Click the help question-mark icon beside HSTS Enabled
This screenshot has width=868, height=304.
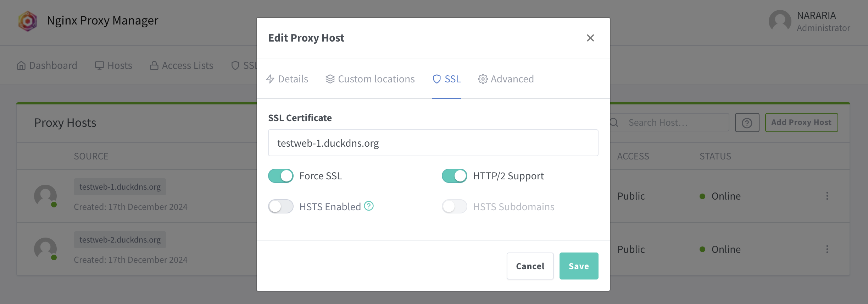369,206
